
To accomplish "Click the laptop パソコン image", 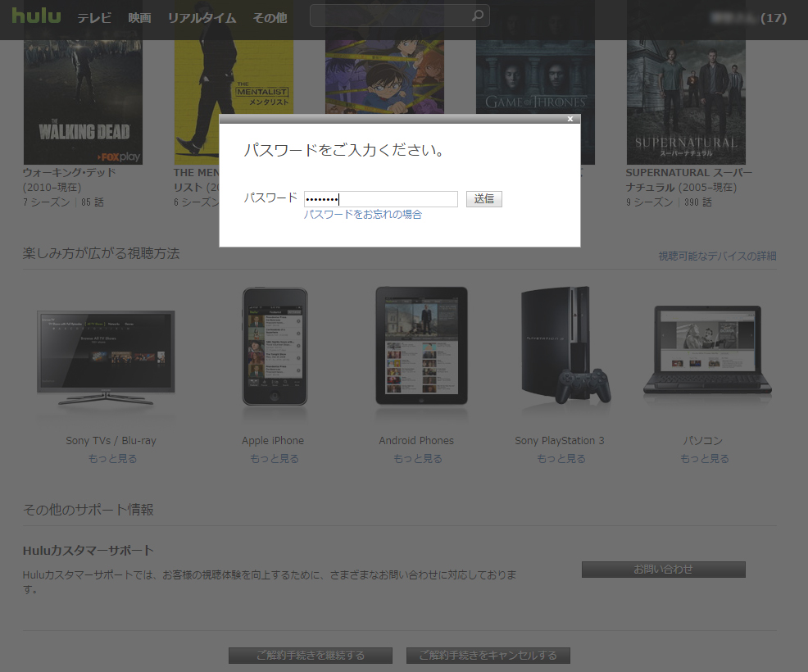I will coord(707,351).
